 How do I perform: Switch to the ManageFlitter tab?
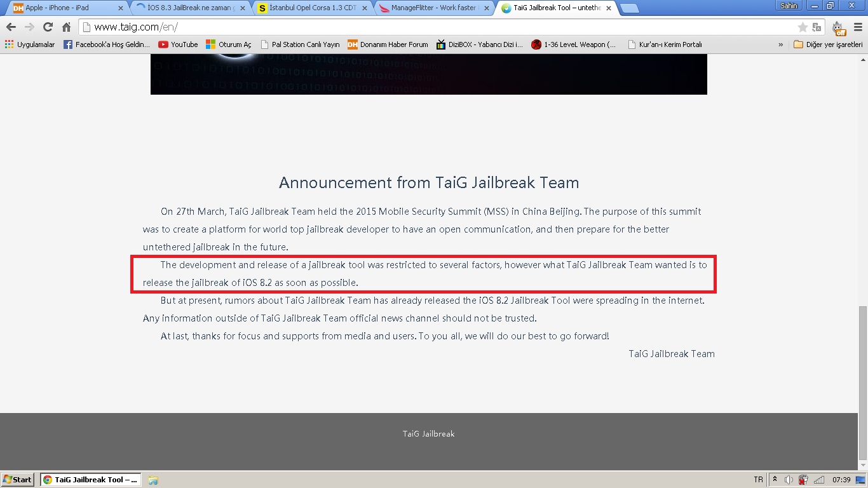[433, 8]
